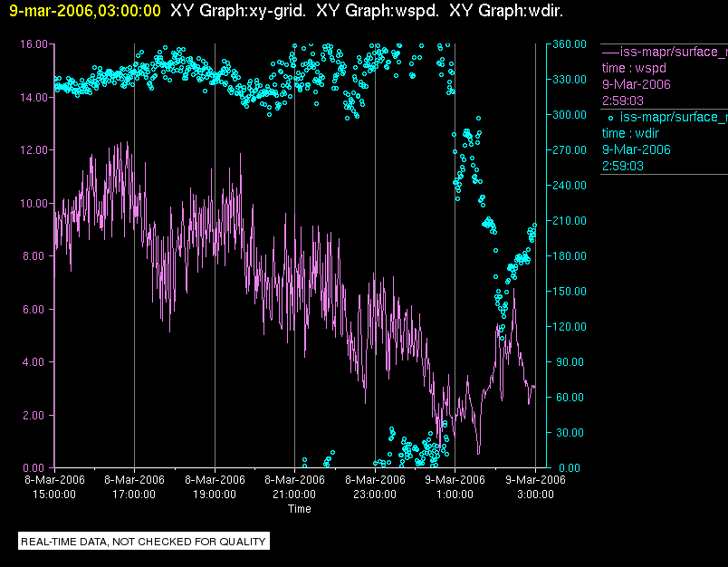Click the '8-Mar-2006 23:00:00' time label
Screen dimensions: 728x567
tap(375, 486)
